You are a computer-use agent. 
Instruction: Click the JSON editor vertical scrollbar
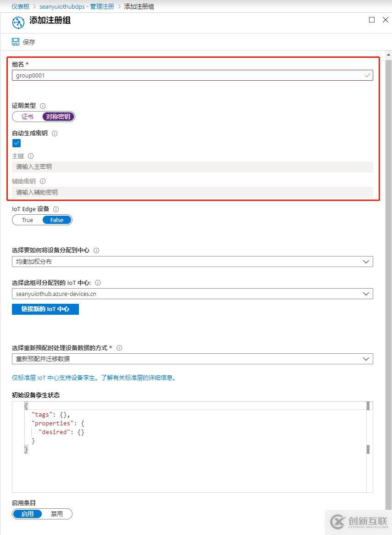coord(369,446)
